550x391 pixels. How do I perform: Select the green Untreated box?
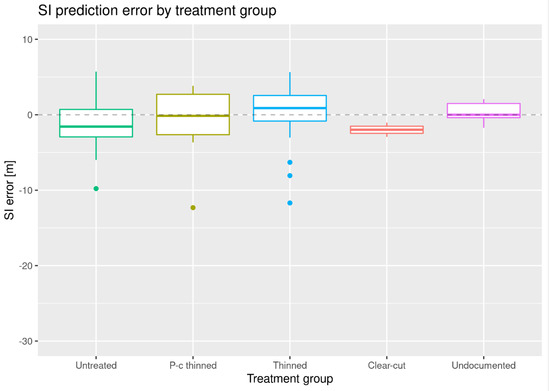[x=96, y=123]
